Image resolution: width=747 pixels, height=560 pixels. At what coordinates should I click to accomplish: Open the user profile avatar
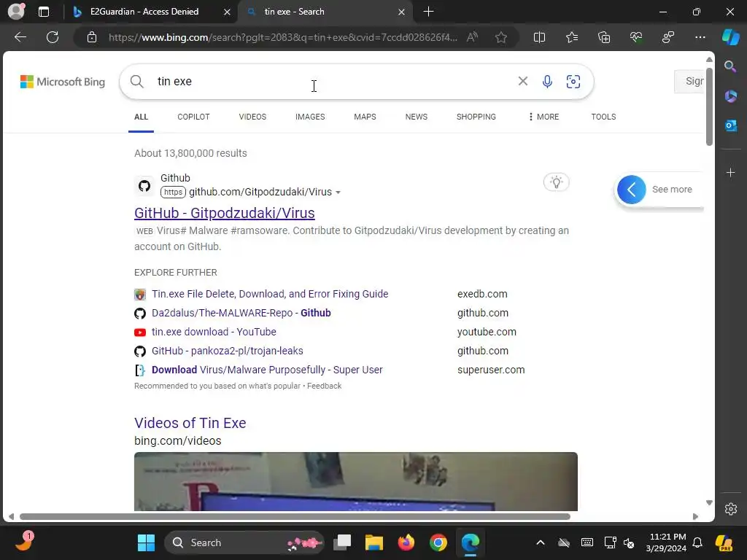click(16, 12)
